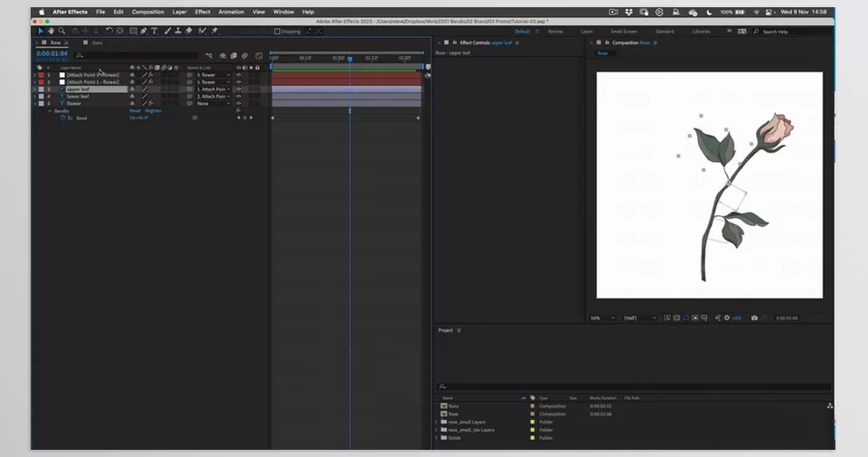Image resolution: width=868 pixels, height=457 pixels.
Task: Hide the Attach Point 2 - flower layer
Action: click(239, 75)
